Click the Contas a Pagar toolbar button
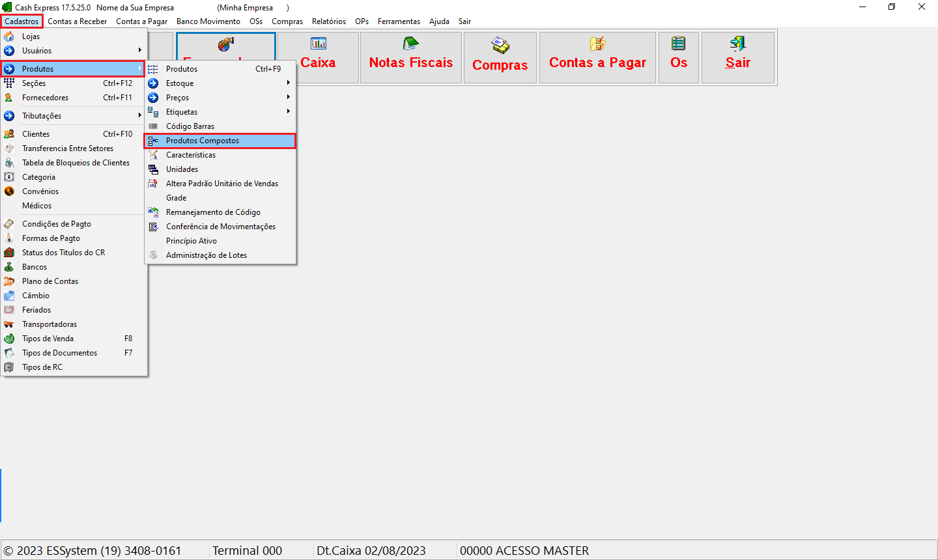Screen dimensions: 938x560 click(x=597, y=58)
